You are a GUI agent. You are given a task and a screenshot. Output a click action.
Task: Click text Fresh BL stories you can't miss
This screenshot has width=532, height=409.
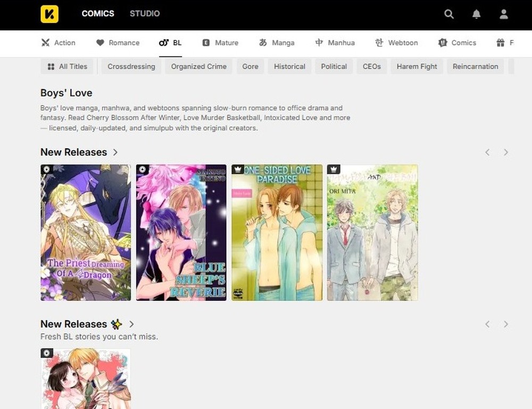99,337
